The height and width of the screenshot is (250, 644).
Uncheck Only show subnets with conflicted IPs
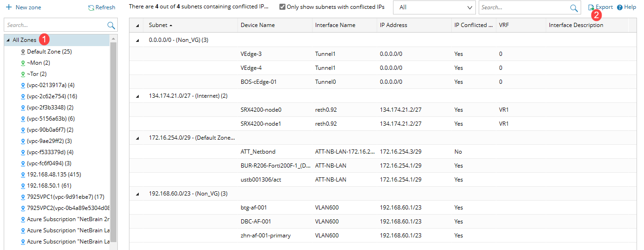[x=282, y=7]
